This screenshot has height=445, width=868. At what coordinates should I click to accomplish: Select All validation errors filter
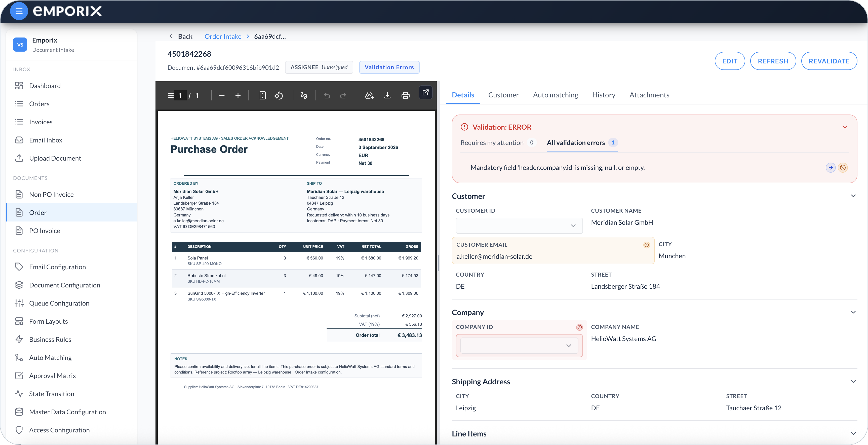tap(582, 143)
